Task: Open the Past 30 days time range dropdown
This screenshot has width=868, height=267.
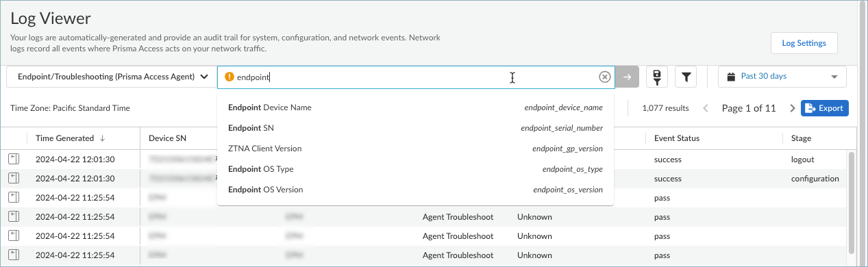Action: point(782,77)
